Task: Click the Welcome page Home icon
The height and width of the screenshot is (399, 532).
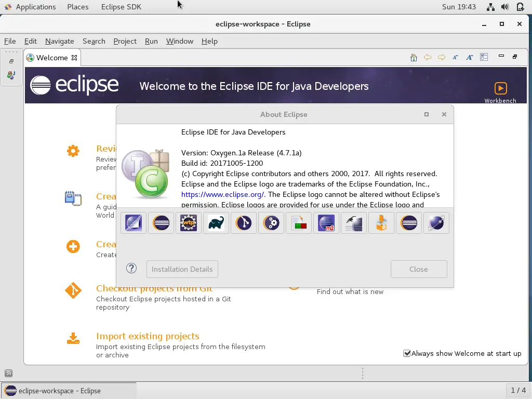Action: (414, 58)
